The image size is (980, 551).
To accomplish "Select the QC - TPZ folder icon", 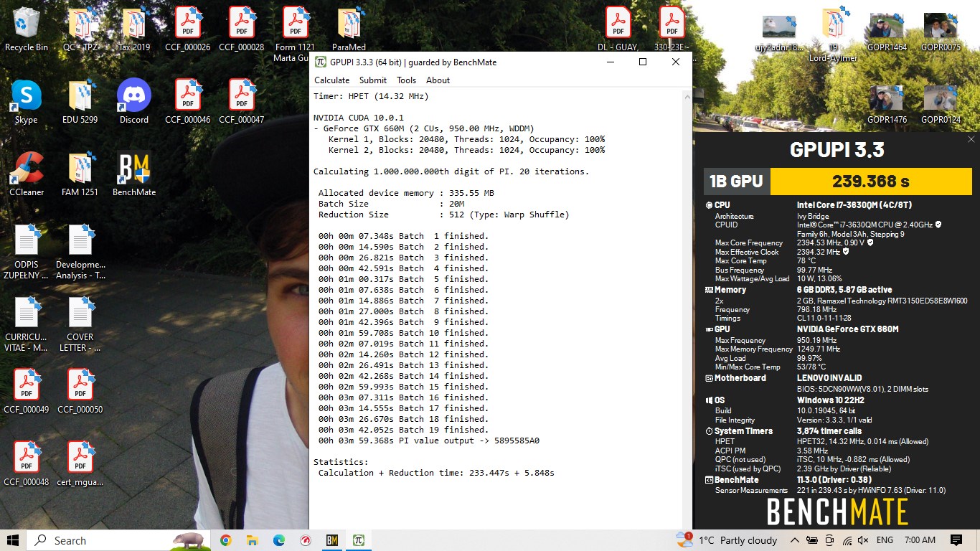I will click(x=80, y=29).
